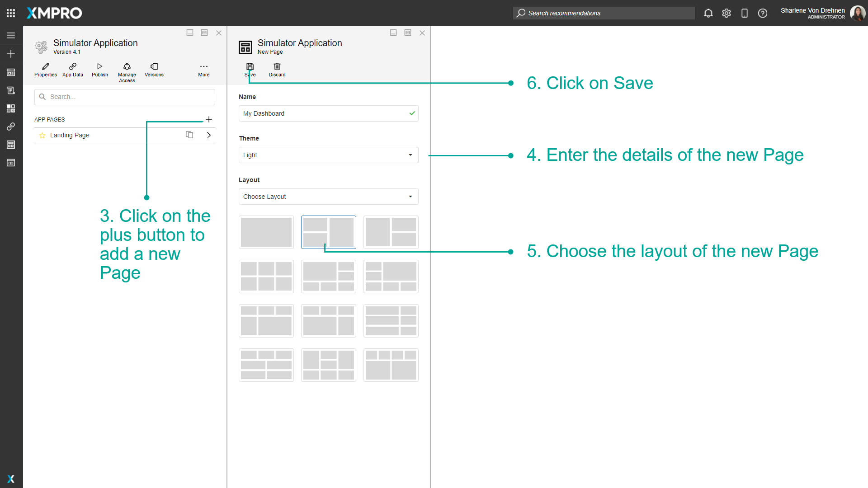Select the Properties pencil tool
This screenshot has height=488, width=868.
(45, 70)
